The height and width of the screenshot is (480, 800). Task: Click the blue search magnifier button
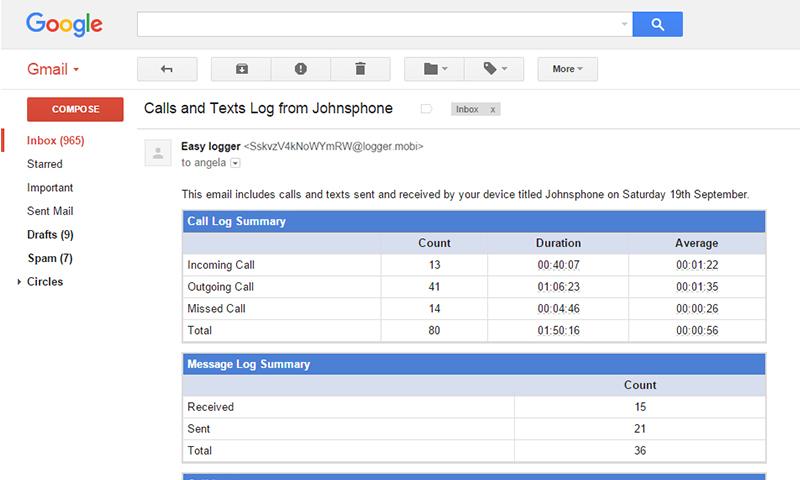point(657,24)
